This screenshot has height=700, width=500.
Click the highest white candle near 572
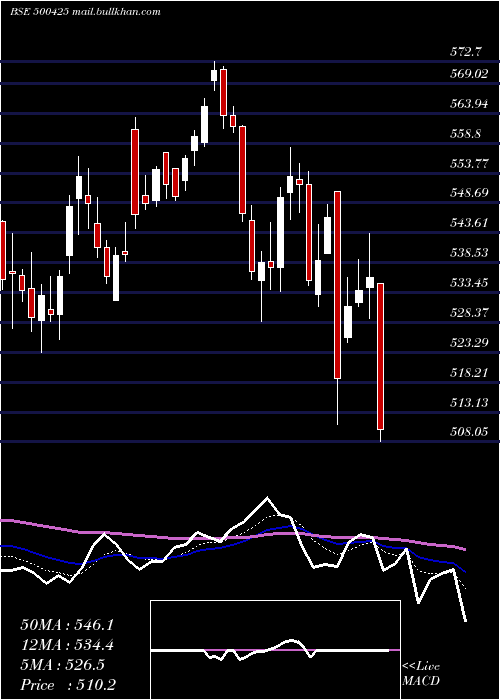214,75
